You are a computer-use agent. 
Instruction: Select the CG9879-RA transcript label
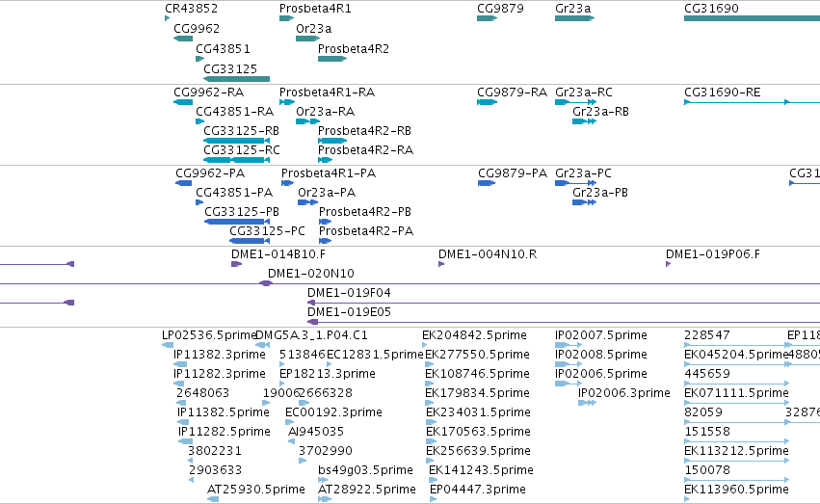[512, 93]
